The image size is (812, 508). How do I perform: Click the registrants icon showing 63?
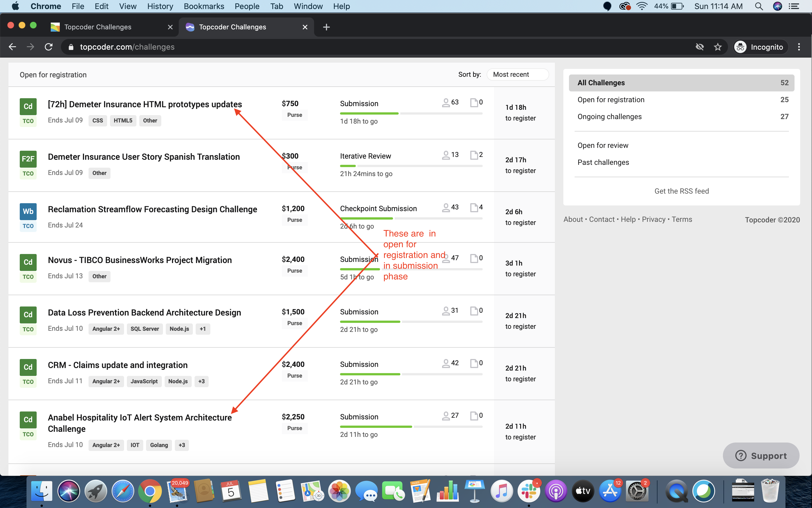click(x=445, y=102)
